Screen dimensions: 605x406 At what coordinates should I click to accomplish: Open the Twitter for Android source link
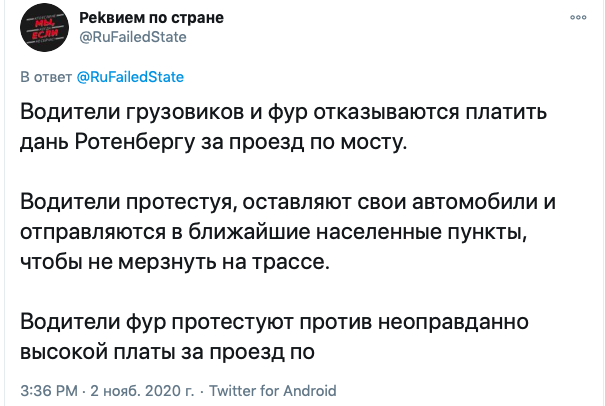274,391
